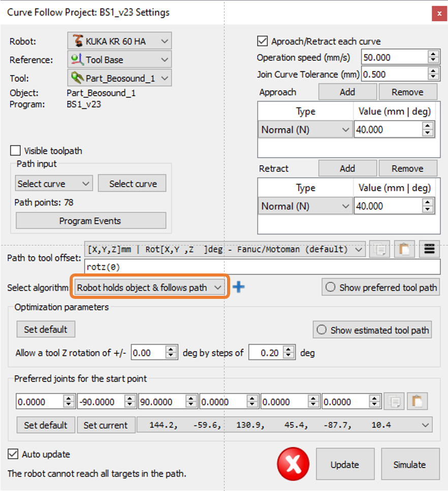
Task: Open the Tool Part_Beosound_1 dropdown
Action: [x=119, y=78]
